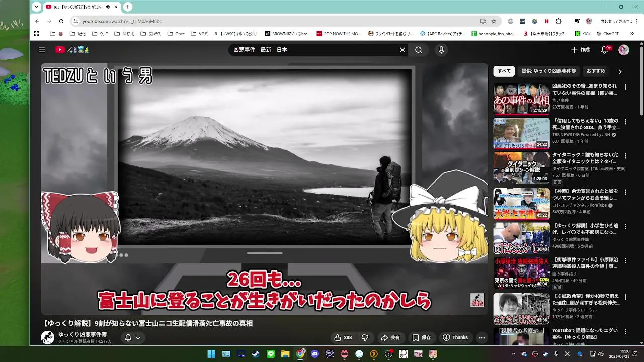The image size is (644, 362).
Task: Open the bookmarks apps grid icon
Action: [x=36, y=34]
